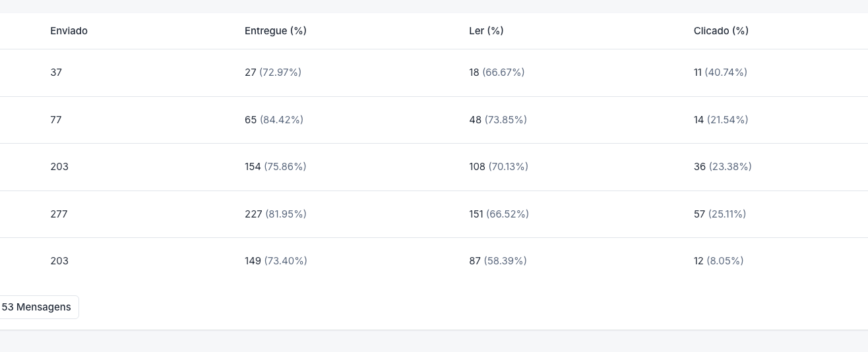Click clicked value 57 (25.11%)
This screenshot has height=352, width=868.
coord(720,214)
